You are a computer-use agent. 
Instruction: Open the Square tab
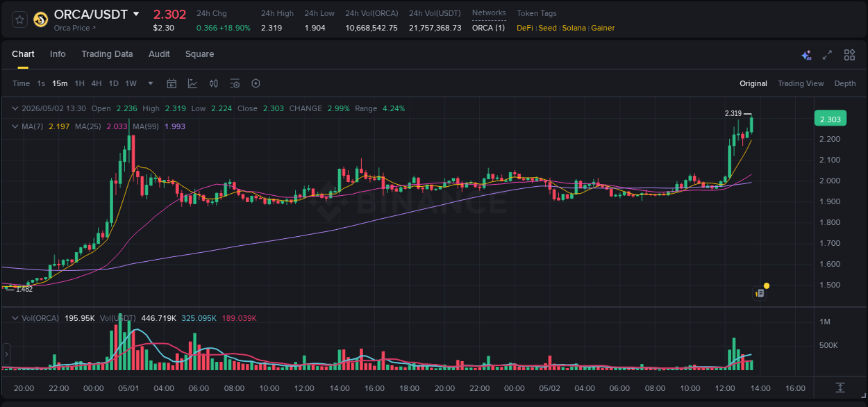[199, 54]
